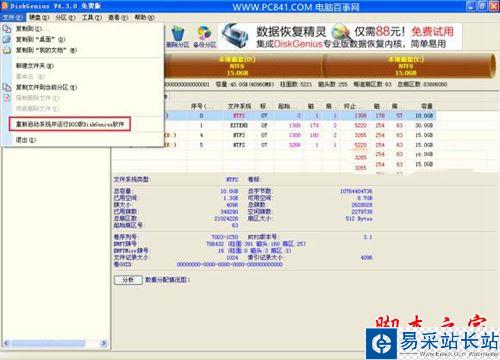The width and height of the screenshot is (500, 360).
Task: Minimize the DiskGenius window
Action: [471, 6]
